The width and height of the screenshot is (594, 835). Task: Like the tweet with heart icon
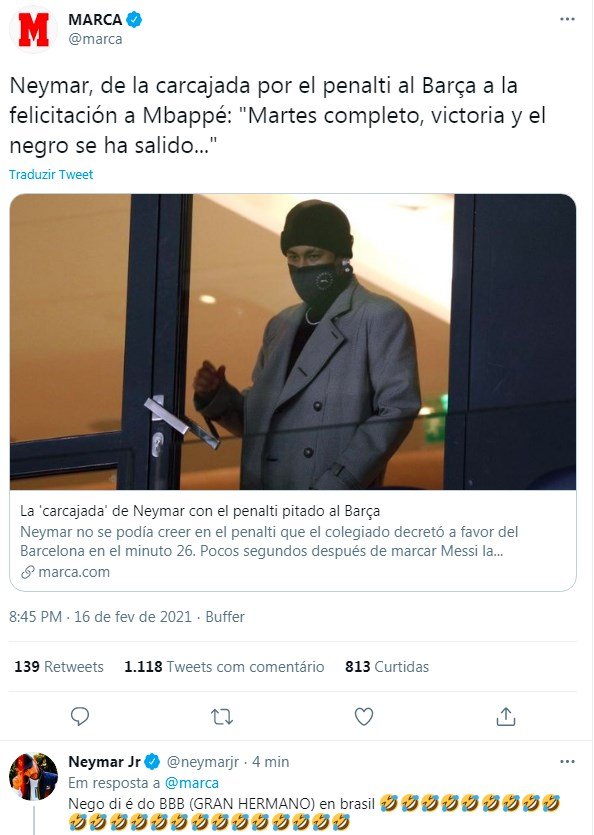click(x=364, y=717)
